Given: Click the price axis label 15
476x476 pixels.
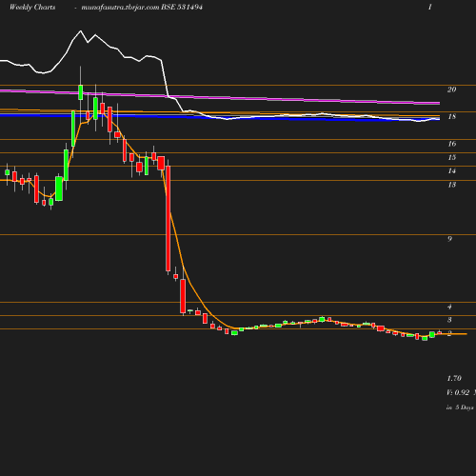Looking at the screenshot, I should (452, 157).
